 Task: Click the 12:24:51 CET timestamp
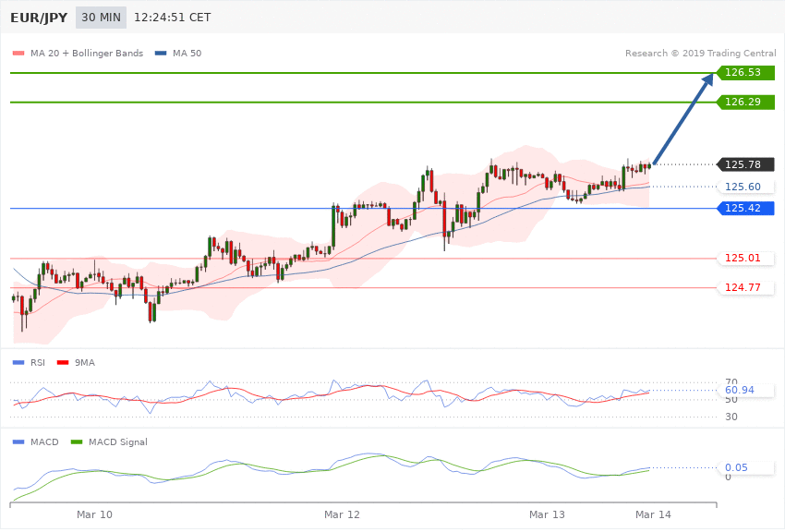pyautogui.click(x=172, y=18)
